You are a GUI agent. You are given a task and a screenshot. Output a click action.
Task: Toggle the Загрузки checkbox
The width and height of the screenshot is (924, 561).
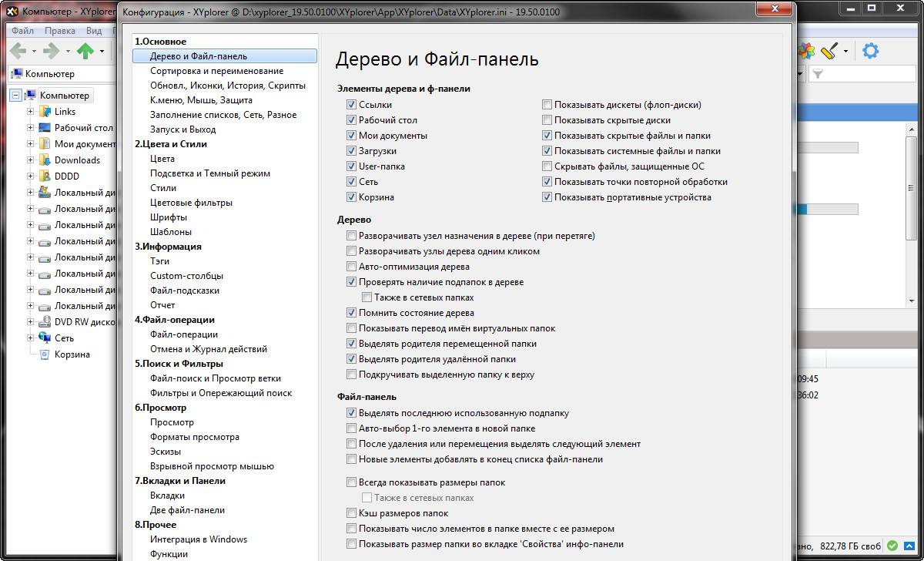[x=351, y=151]
